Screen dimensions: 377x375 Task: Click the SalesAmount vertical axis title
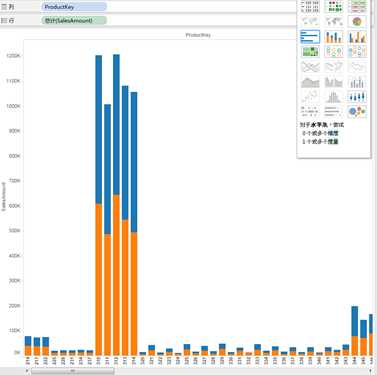pyautogui.click(x=4, y=196)
